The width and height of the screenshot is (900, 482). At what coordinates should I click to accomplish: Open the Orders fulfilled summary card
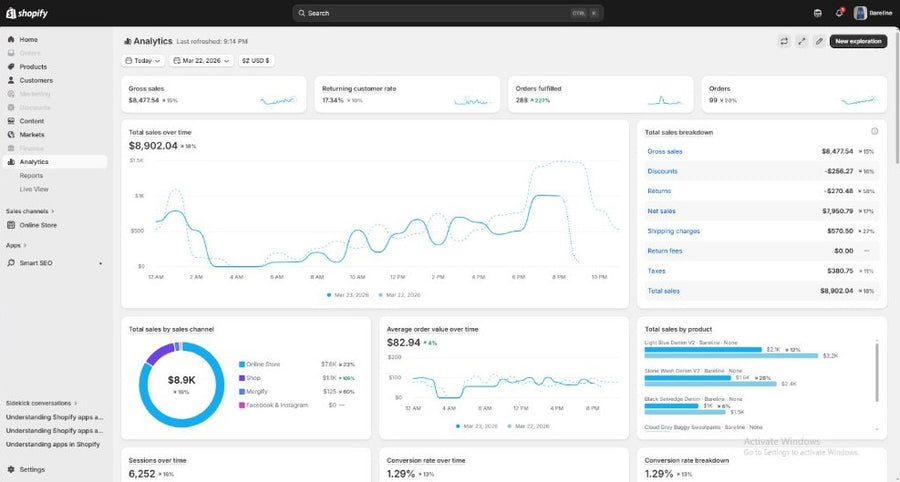[600, 94]
